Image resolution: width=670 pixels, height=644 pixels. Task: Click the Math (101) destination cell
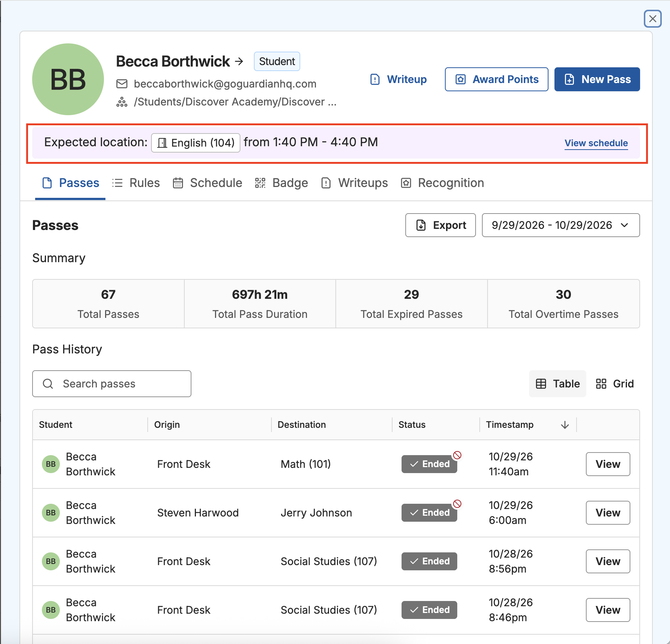point(305,464)
